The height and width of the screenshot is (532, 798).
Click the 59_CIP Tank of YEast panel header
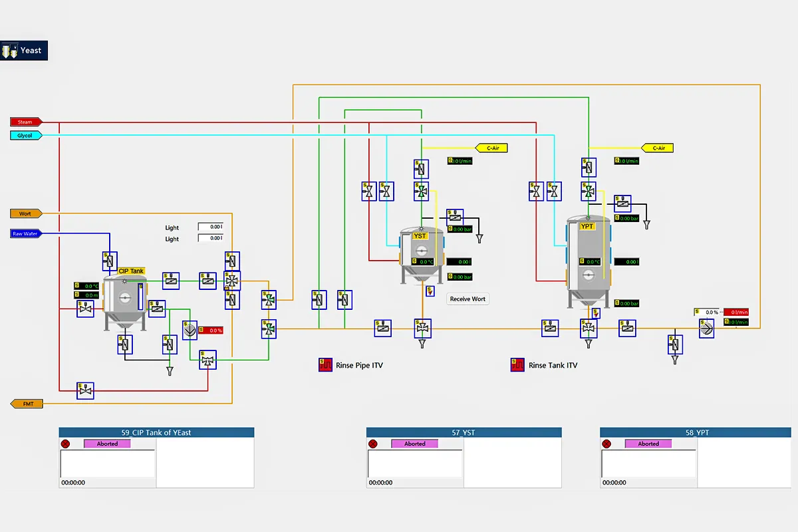coord(157,432)
